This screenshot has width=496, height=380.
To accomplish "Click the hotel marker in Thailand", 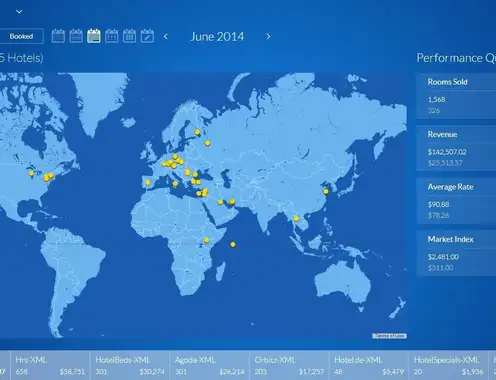I will [296, 219].
